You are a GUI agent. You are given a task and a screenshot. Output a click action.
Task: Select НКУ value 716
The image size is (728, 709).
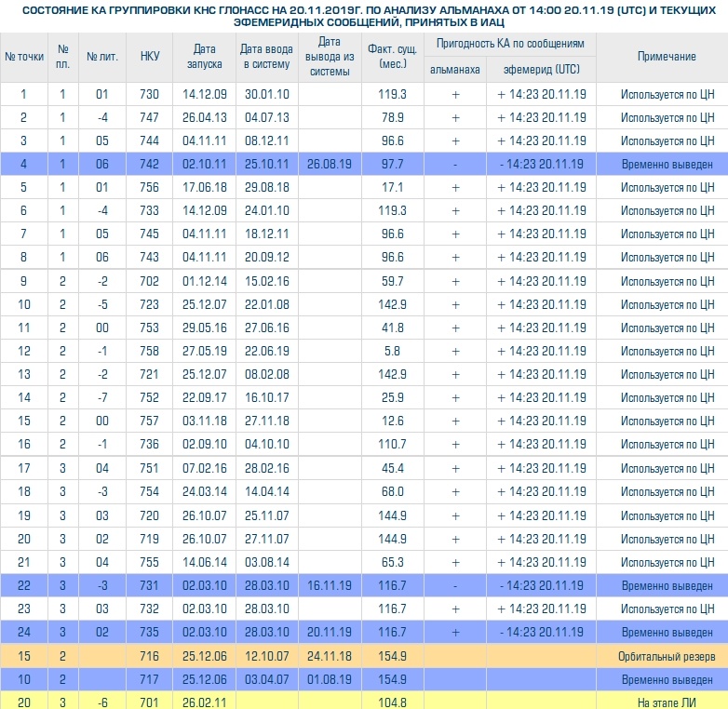(150, 656)
